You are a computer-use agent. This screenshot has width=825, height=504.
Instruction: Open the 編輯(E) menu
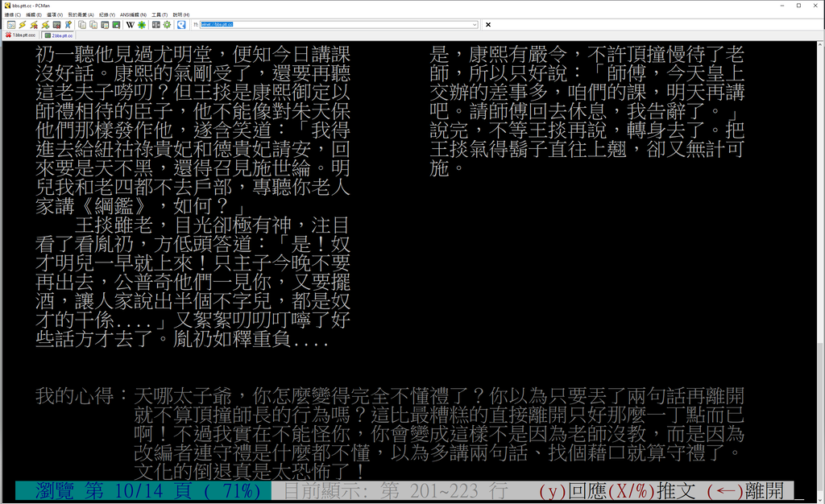pyautogui.click(x=34, y=14)
